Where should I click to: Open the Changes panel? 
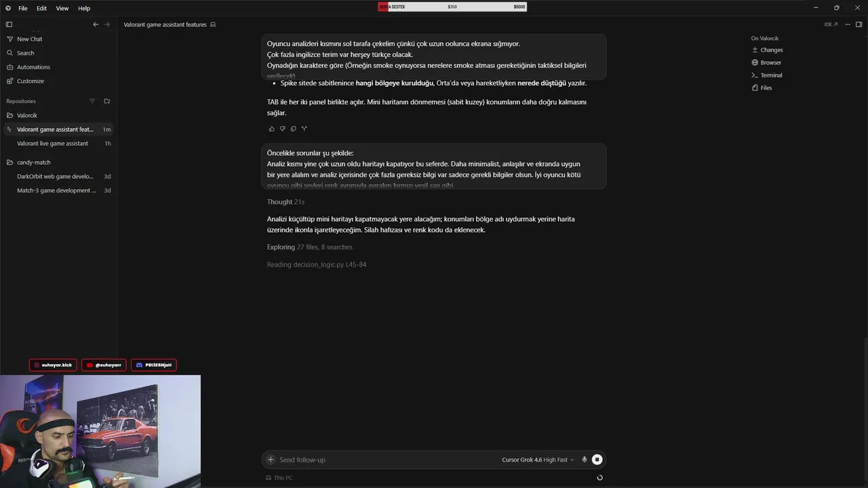[767, 50]
